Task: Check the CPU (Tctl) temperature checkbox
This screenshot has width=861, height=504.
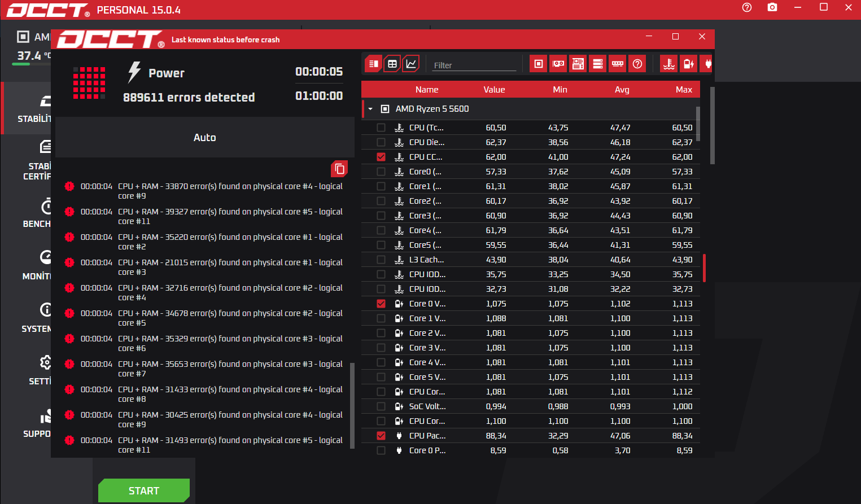Action: (x=381, y=128)
